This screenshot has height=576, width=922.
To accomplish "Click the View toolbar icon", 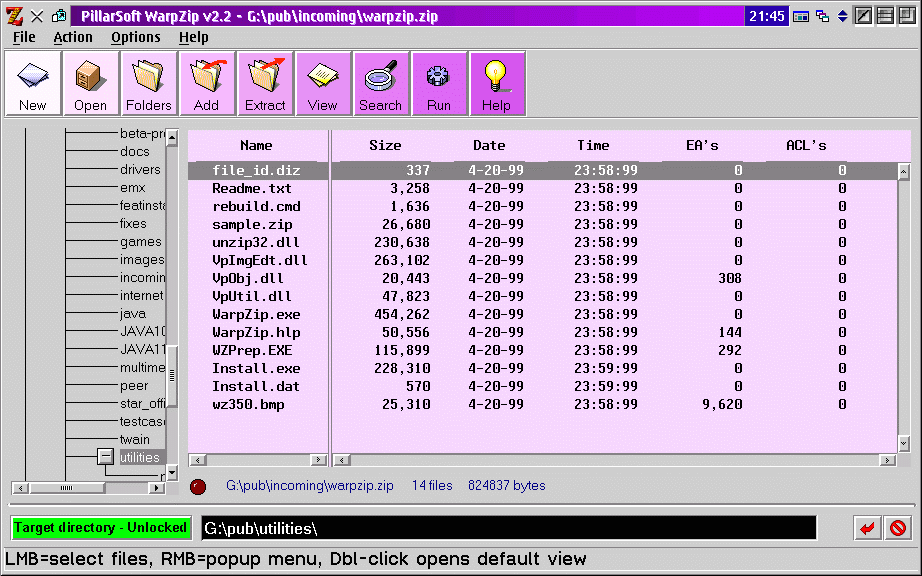I will point(323,83).
